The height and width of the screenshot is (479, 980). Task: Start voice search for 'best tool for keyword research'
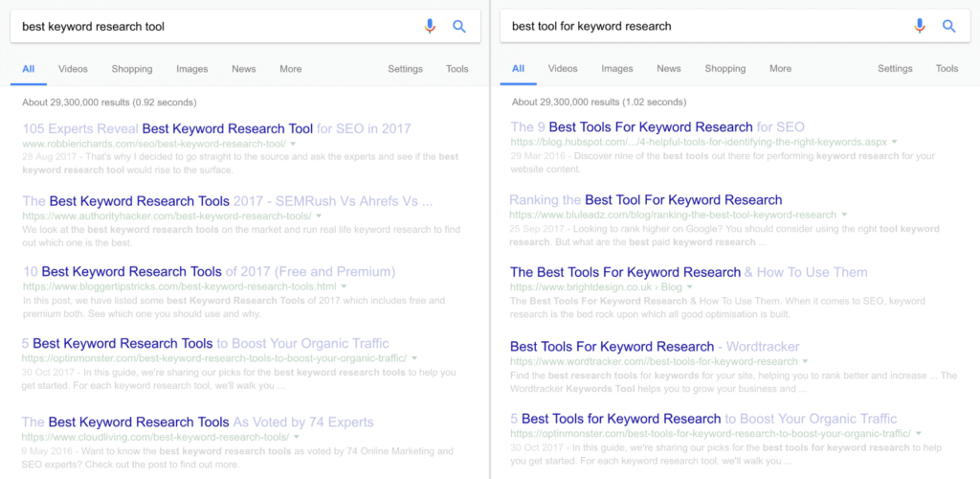coord(920,27)
